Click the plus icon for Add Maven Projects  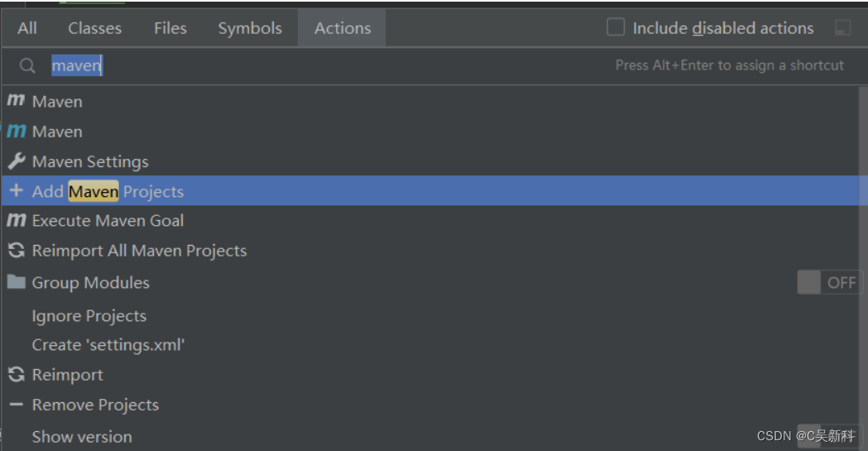[x=17, y=190]
